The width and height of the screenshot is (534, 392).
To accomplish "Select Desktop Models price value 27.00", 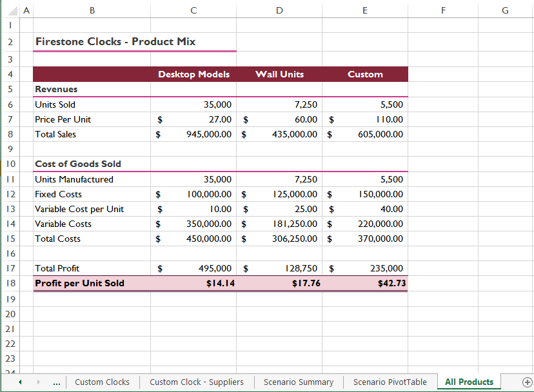I will tap(193, 119).
